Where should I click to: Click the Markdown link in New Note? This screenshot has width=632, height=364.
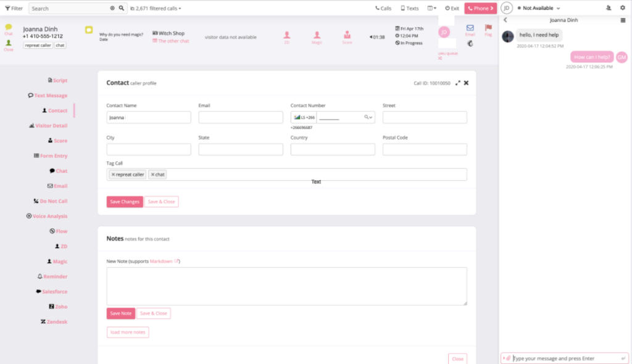tap(162, 261)
